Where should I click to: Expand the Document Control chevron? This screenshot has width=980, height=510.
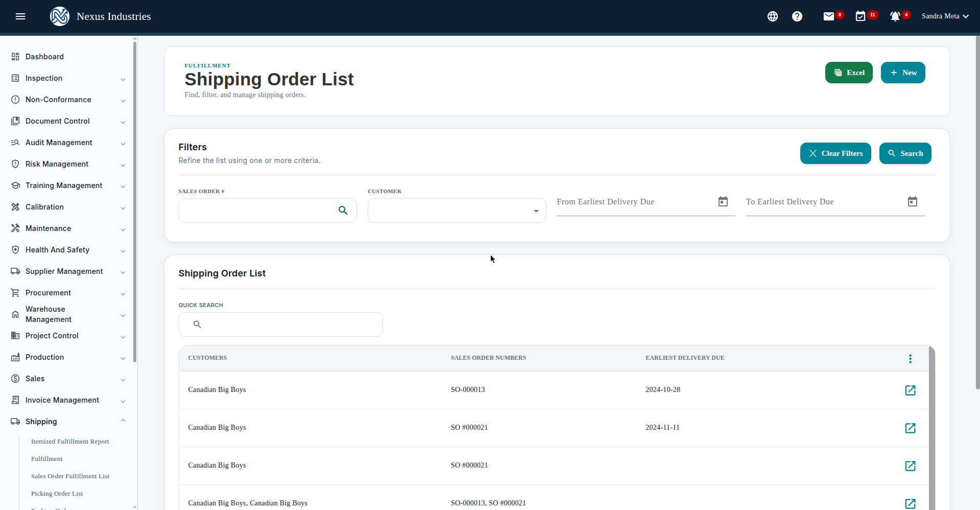pos(123,122)
